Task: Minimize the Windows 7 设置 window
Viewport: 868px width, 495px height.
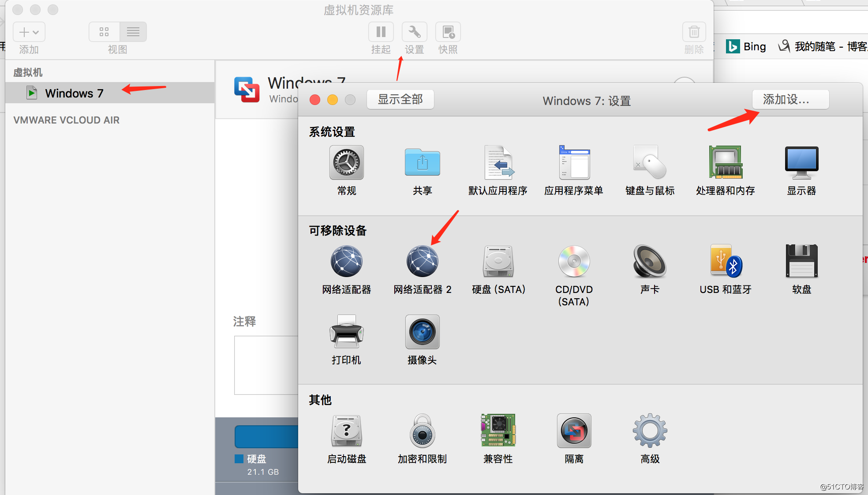Action: [x=333, y=100]
